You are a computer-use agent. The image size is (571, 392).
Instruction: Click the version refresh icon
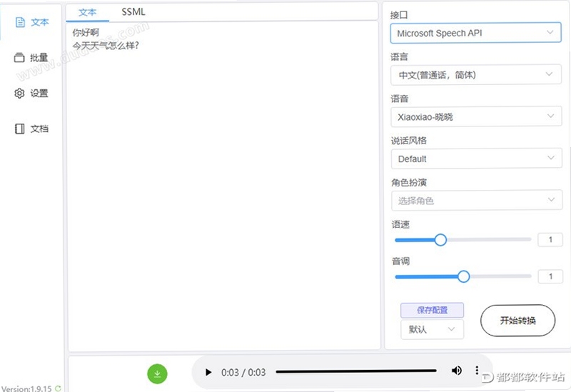coord(58,388)
